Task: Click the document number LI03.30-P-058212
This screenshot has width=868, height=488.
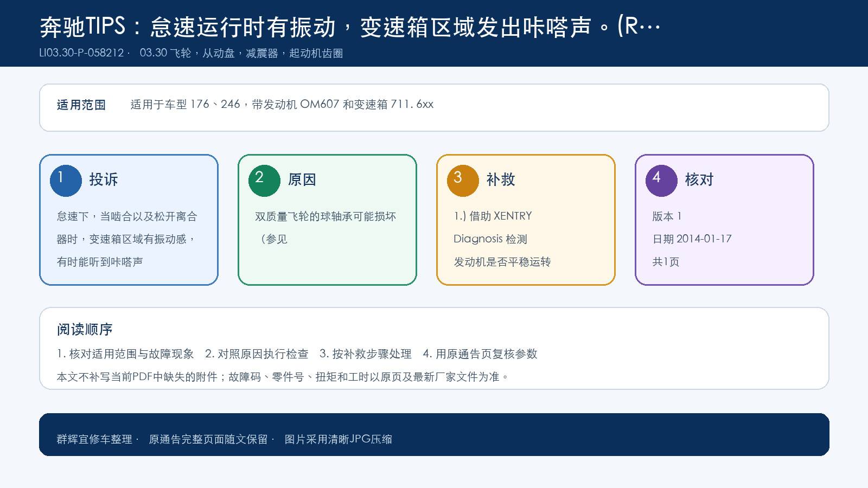Action: tap(82, 53)
